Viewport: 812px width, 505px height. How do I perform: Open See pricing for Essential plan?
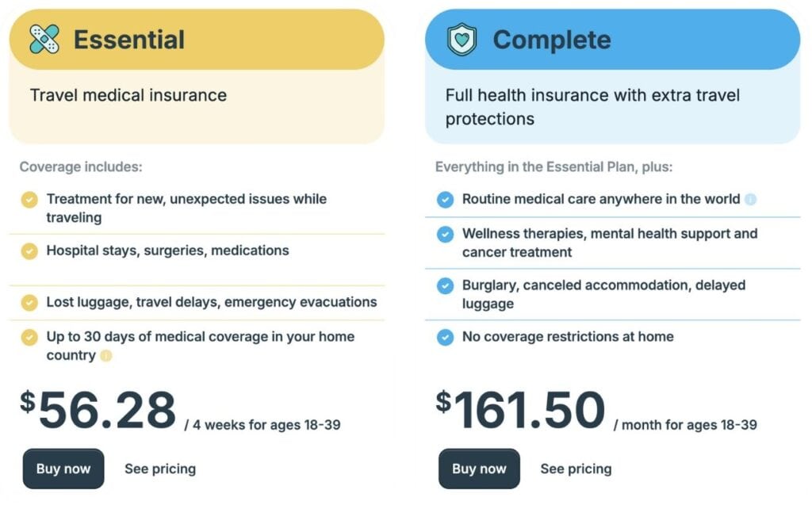coord(160,469)
